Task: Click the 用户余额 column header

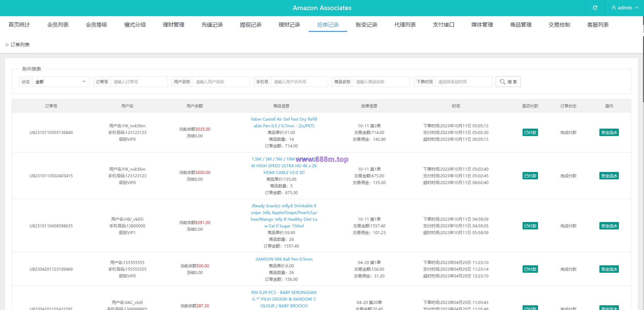Action: pyautogui.click(x=195, y=106)
